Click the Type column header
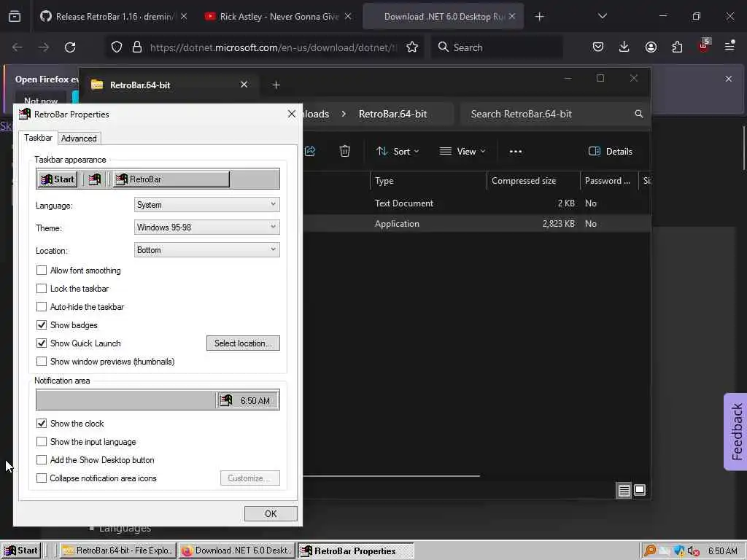Screen dimensions: 747x560 point(427,181)
